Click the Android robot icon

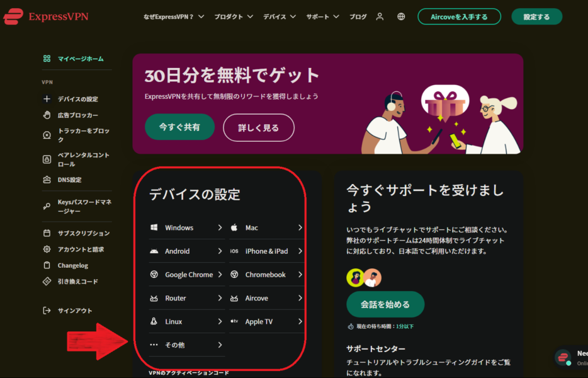point(154,251)
